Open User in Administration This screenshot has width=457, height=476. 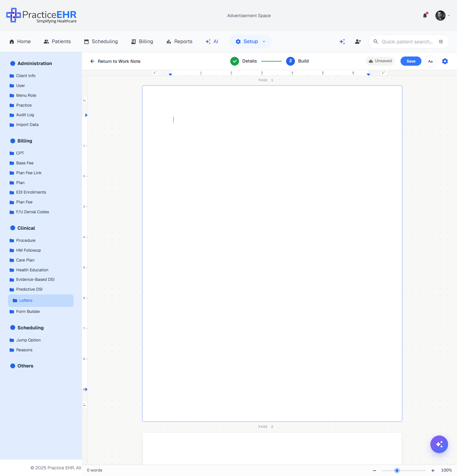(x=21, y=86)
